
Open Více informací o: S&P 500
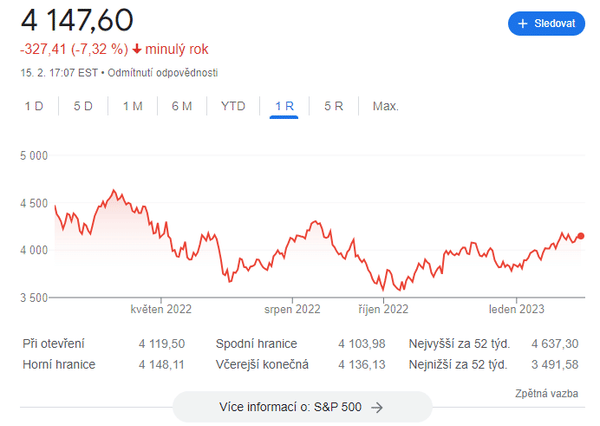point(302,407)
